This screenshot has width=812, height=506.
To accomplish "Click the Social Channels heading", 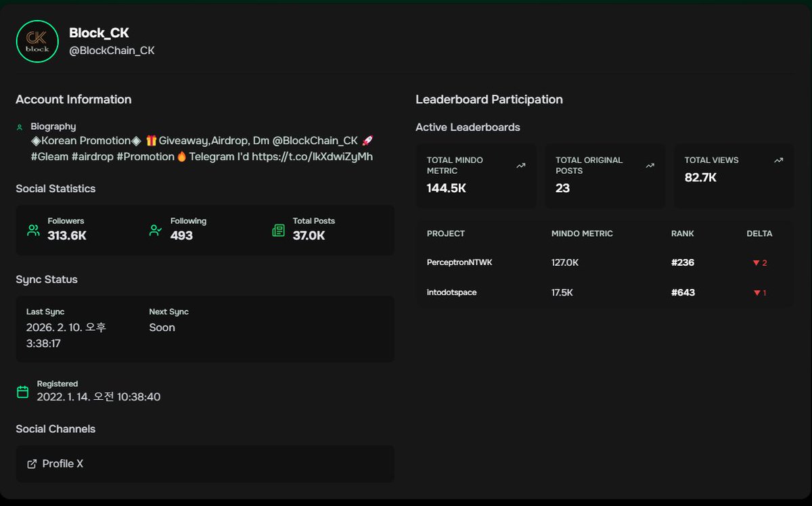I will [x=55, y=429].
